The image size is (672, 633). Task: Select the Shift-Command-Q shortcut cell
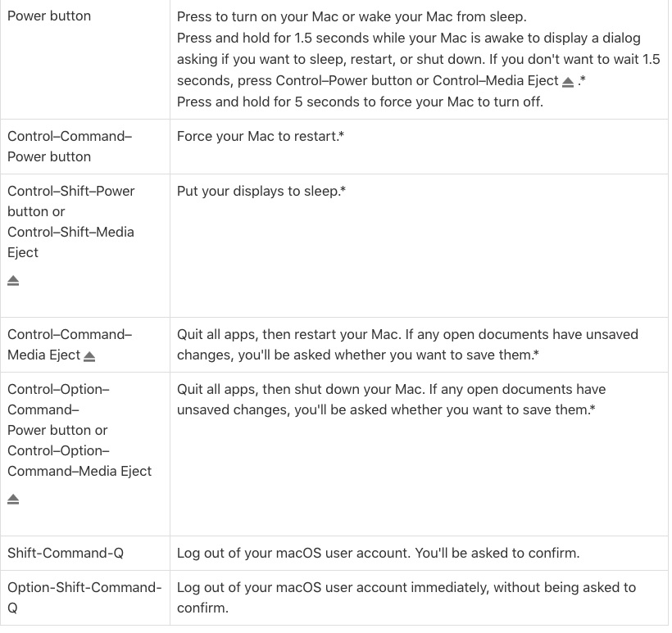pyautogui.click(x=66, y=554)
